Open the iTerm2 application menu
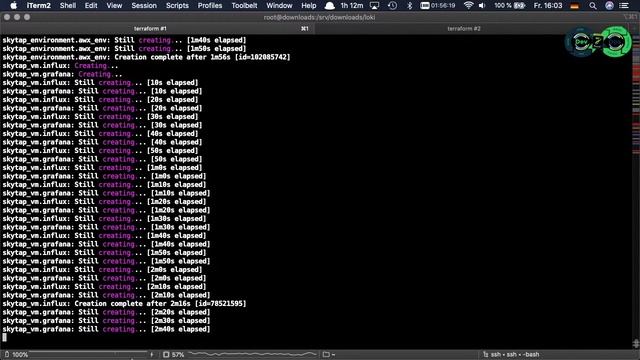Screen dimensions: 640x360 coord(39,6)
